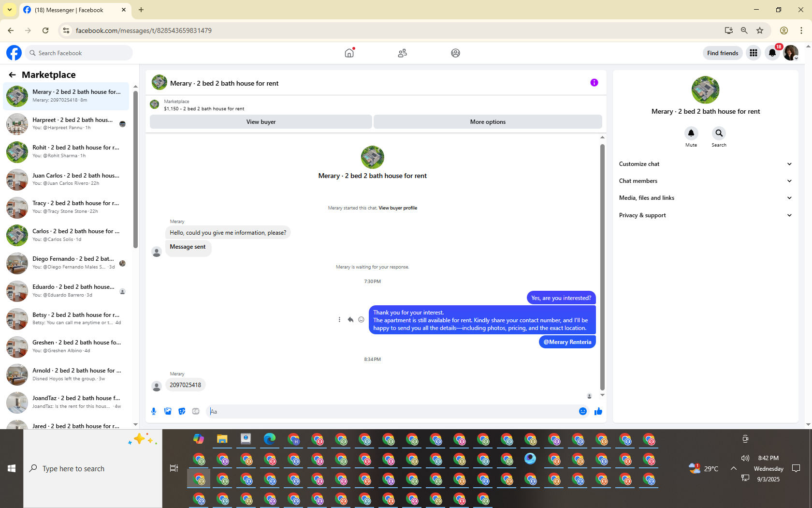Open the Groups/profile circle icon in top navigation
The width and height of the screenshot is (812, 508).
(x=455, y=53)
